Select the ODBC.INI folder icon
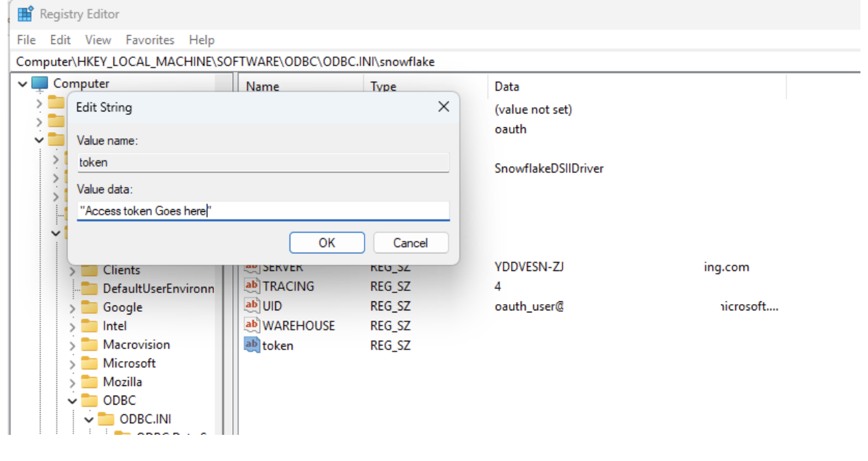This screenshot has width=868, height=461. [x=106, y=418]
